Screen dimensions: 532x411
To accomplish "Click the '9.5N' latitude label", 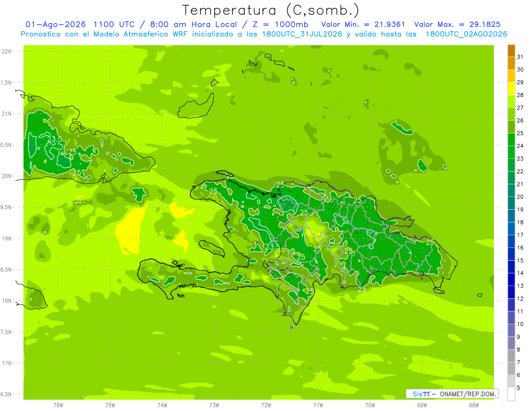I will click(x=6, y=207).
